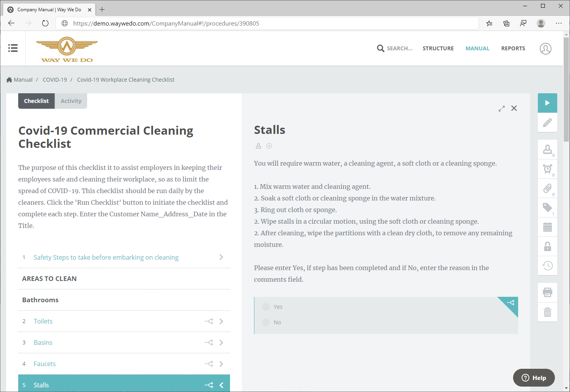Expand the Toilets step chevron
570x392 pixels.
tap(221, 321)
